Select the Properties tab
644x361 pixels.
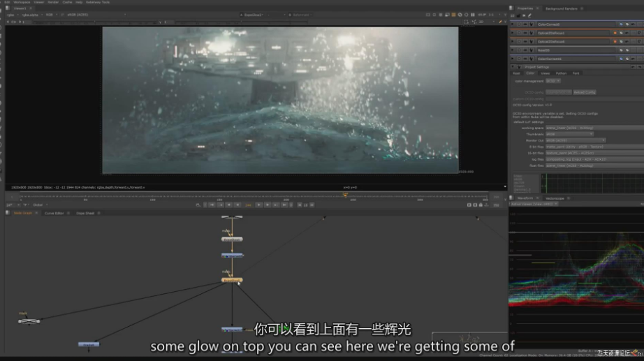(525, 8)
